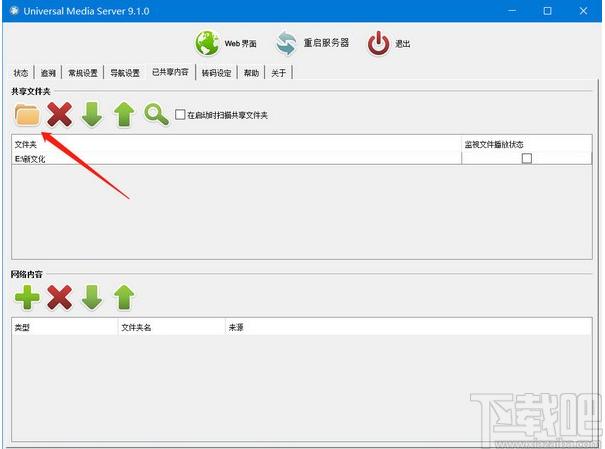Viewport: 605px width, 449px height.
Task: Switch to the 状态 tab
Action: point(21,73)
